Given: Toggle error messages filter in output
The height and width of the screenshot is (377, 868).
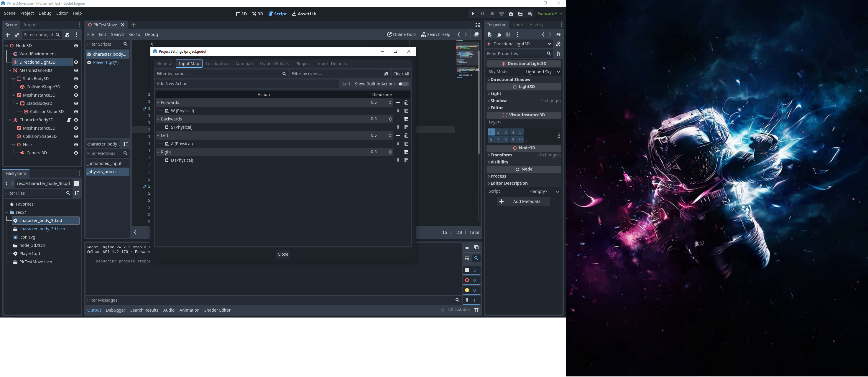Looking at the screenshot, I should click(471, 280).
